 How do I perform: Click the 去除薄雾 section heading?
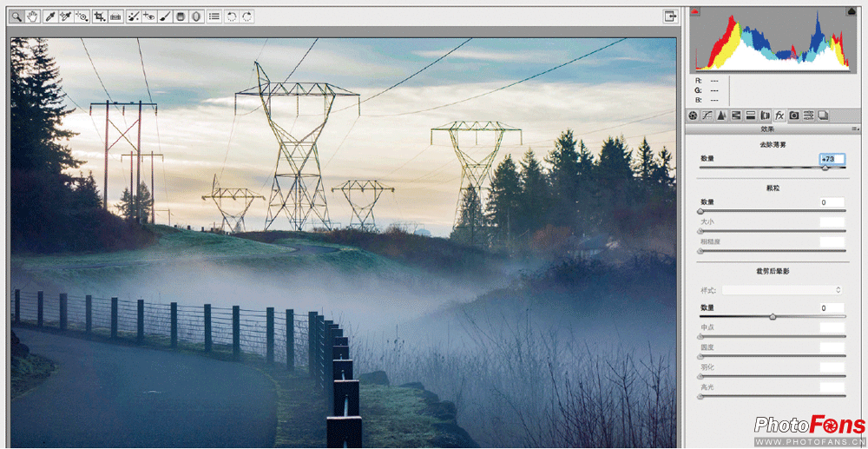[773, 144]
